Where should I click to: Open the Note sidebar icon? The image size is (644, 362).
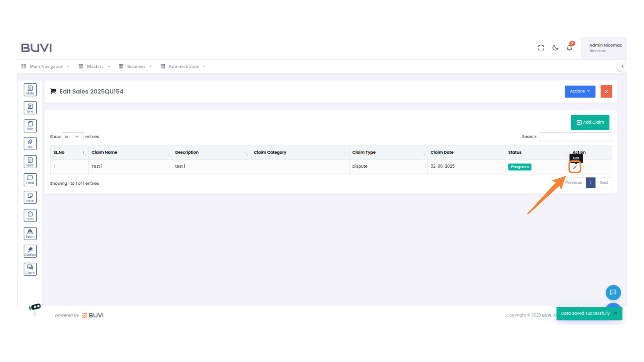tap(30, 197)
